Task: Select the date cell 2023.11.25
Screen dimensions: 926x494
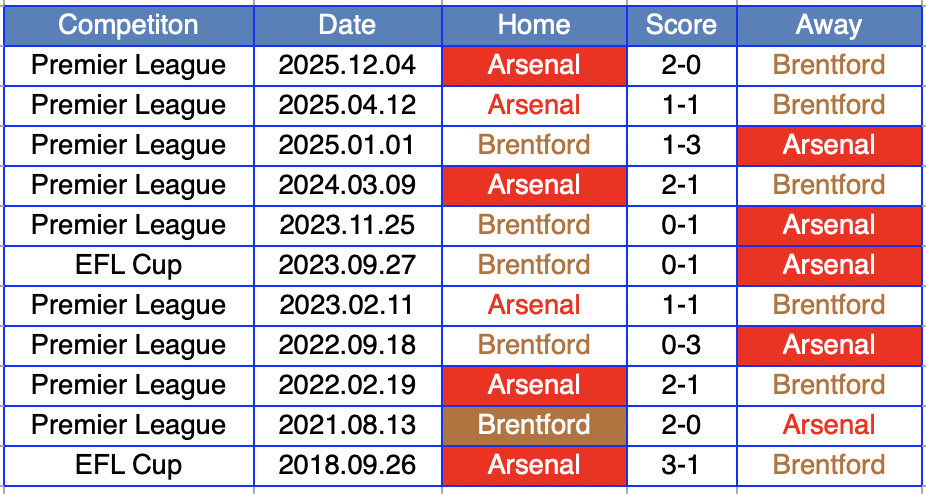Action: (x=347, y=225)
